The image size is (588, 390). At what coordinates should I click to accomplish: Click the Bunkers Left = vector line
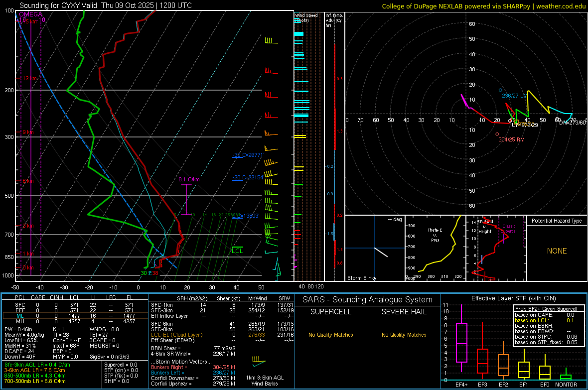[193, 373]
